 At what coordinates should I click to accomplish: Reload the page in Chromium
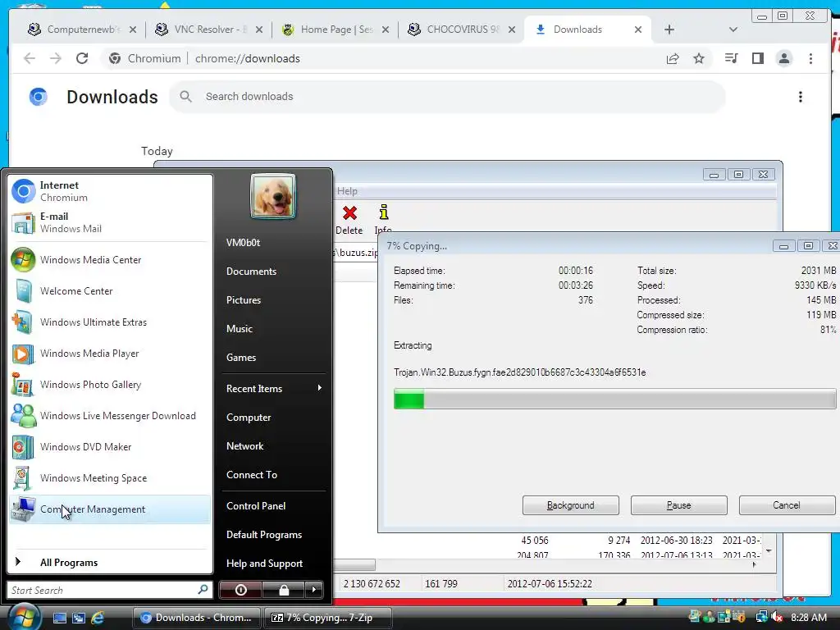click(x=82, y=58)
